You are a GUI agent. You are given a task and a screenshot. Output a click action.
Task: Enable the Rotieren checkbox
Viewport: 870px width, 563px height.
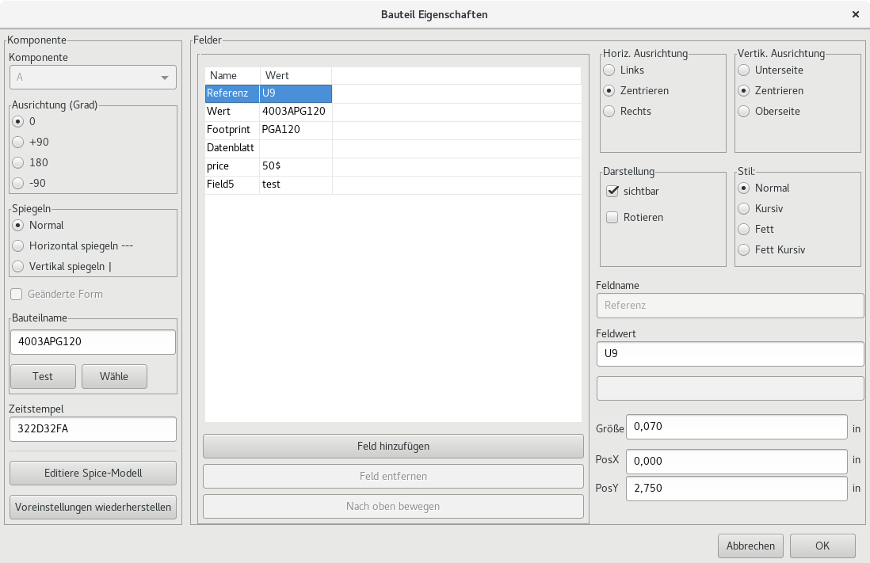pyautogui.click(x=613, y=217)
